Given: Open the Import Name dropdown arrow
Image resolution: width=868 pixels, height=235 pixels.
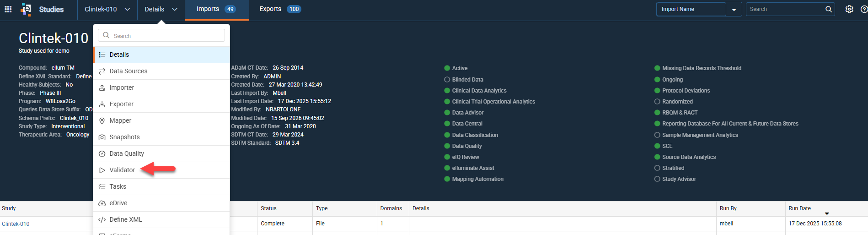Looking at the screenshot, I should 734,9.
